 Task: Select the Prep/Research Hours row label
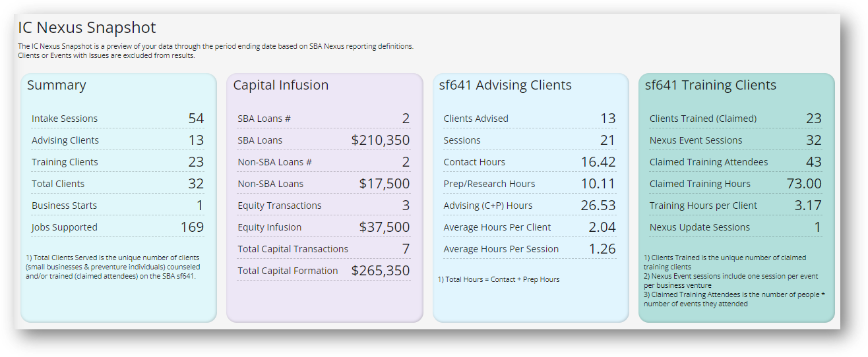pos(489,184)
